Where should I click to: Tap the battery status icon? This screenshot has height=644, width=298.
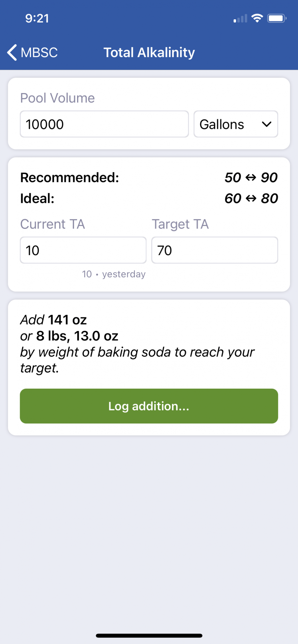[x=277, y=18]
